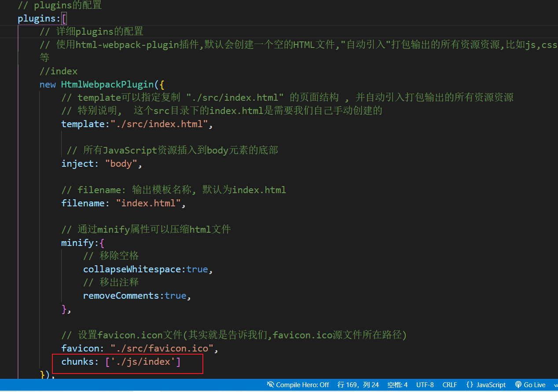Click 空格: 4 to change indentation settings
This screenshot has height=392, width=558.
(397, 385)
